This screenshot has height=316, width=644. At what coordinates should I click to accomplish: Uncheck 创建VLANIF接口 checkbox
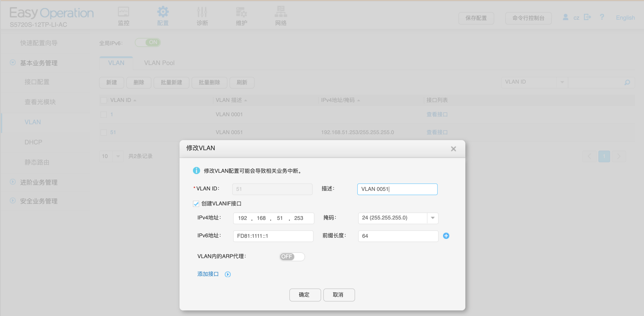(x=196, y=204)
